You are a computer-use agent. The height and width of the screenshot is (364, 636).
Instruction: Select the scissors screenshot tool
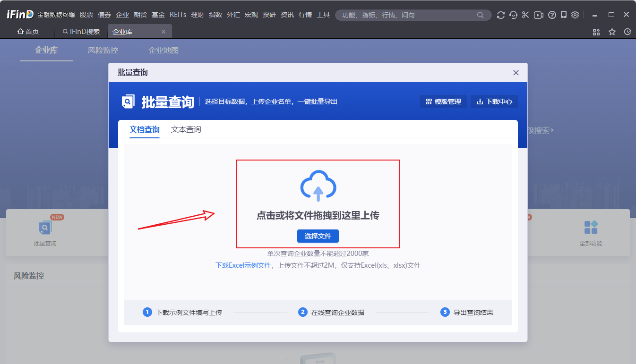[x=525, y=15]
